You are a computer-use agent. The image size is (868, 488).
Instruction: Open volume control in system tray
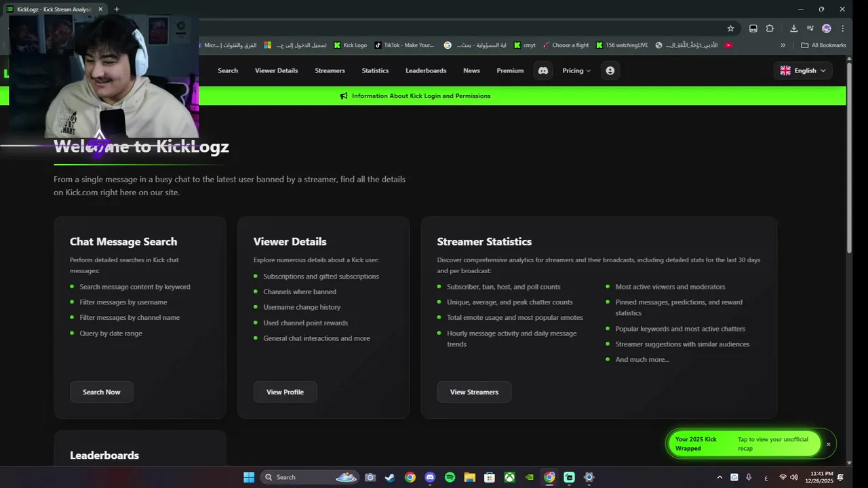pyautogui.click(x=794, y=477)
